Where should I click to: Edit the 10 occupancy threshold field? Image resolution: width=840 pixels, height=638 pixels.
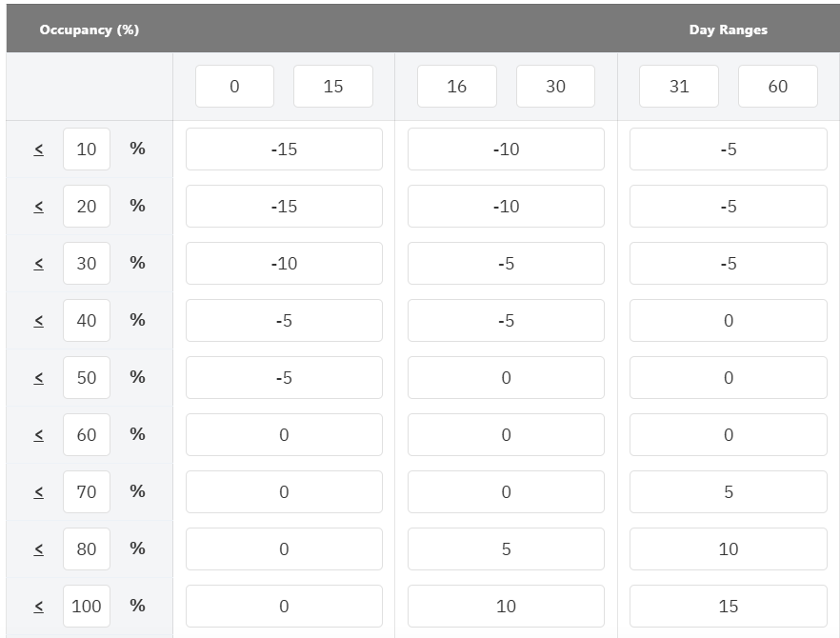tap(87, 150)
